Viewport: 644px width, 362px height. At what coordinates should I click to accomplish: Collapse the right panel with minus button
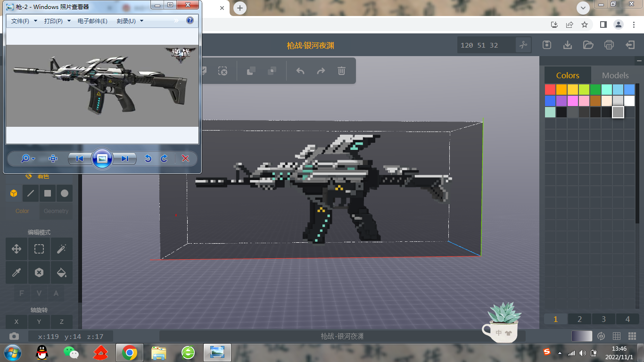click(639, 61)
